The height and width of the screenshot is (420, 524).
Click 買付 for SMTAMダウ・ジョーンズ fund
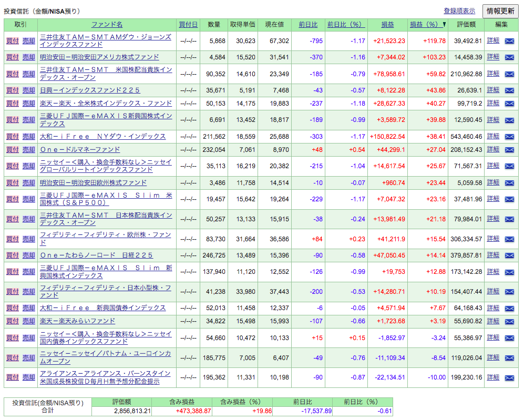pyautogui.click(x=13, y=41)
